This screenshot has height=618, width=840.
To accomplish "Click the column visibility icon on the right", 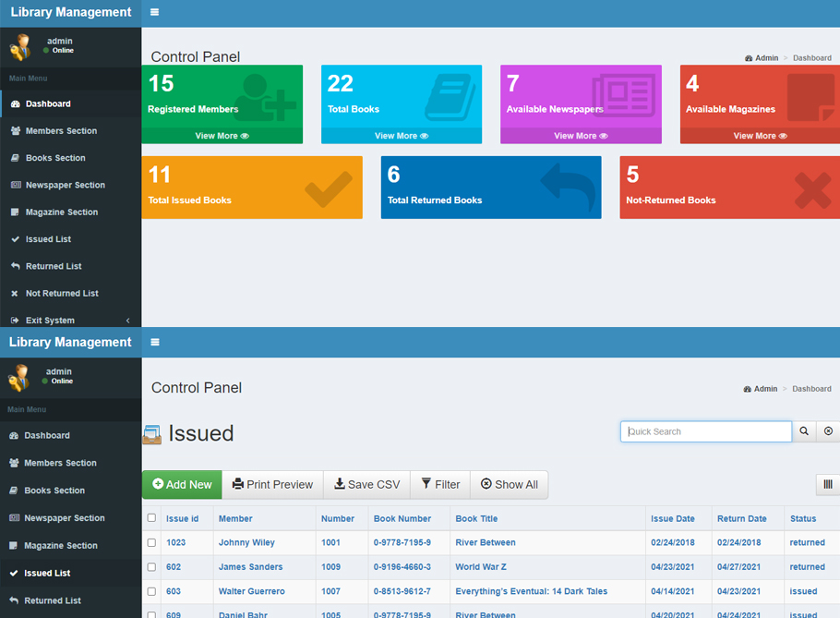I will [x=828, y=484].
